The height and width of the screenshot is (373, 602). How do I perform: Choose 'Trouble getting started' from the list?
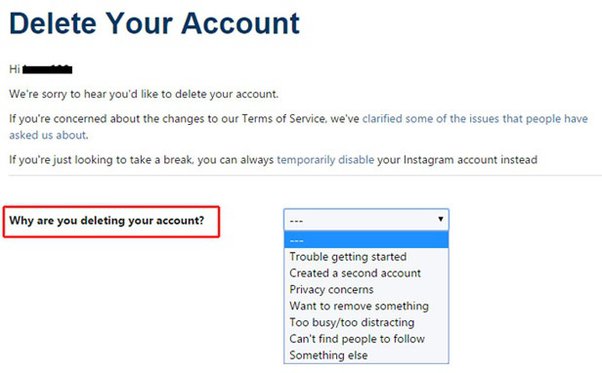[348, 256]
